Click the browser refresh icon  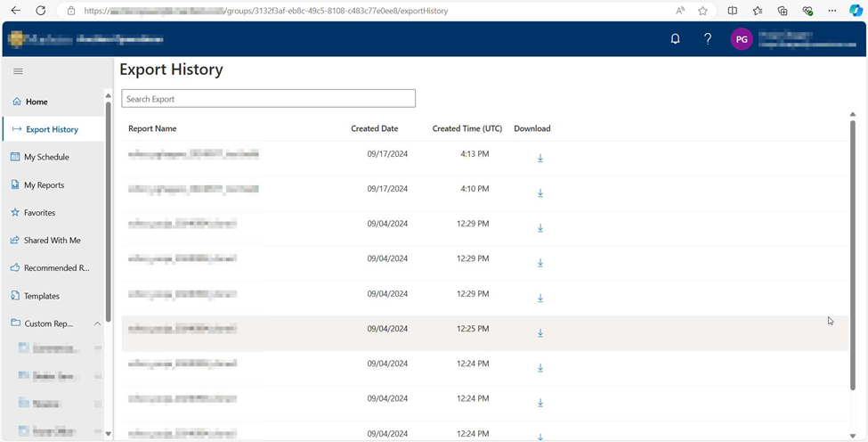pyautogui.click(x=40, y=11)
